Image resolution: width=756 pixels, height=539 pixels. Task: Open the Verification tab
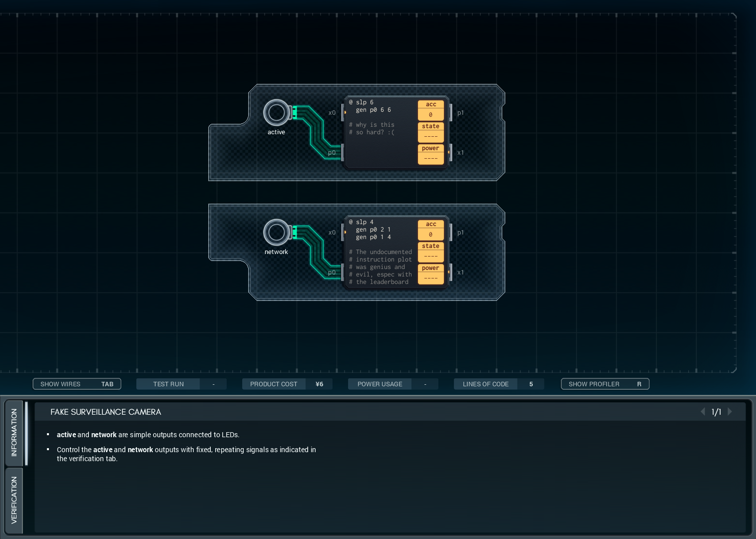coord(14,500)
